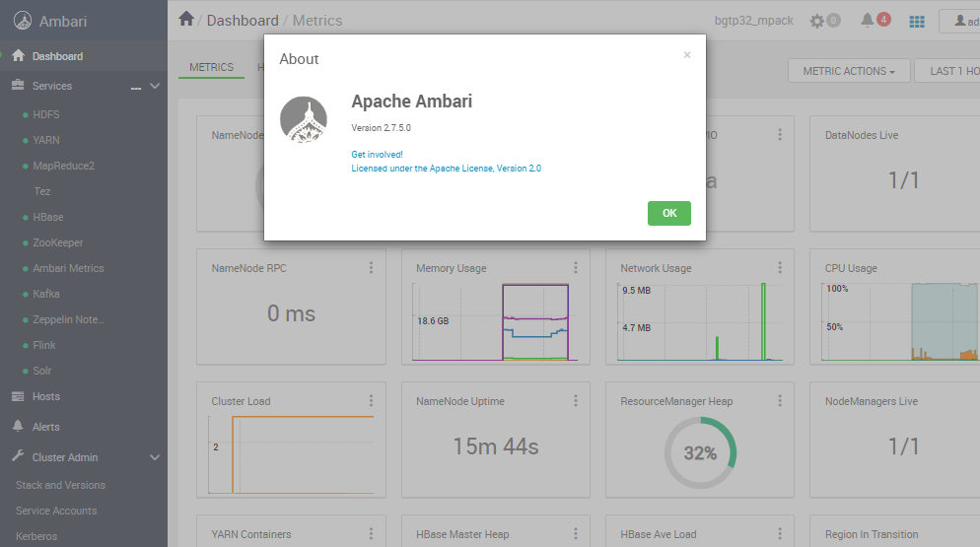Collapse the Cluster Admin section chevron
Screen dimensions: 980x547
pos(155,457)
